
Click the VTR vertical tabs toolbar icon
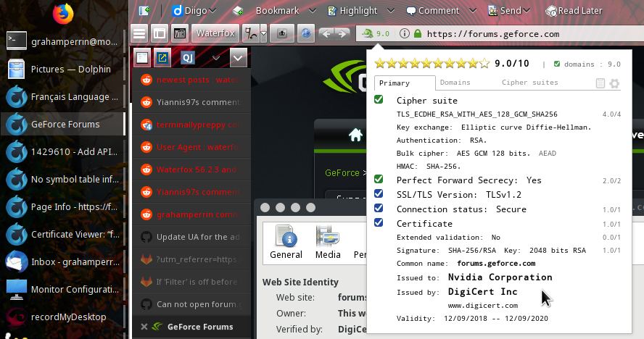(179, 33)
